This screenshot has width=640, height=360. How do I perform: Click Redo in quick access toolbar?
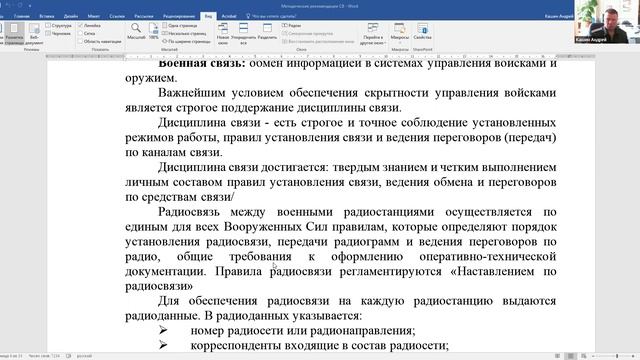click(19, 6)
